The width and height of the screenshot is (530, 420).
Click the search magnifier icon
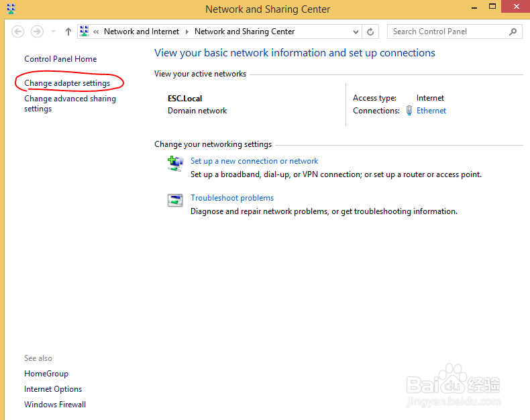point(513,32)
